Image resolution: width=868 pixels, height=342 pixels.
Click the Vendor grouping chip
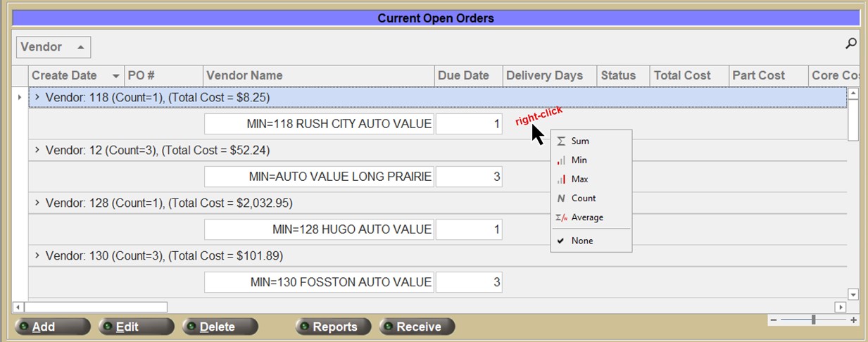(53, 47)
